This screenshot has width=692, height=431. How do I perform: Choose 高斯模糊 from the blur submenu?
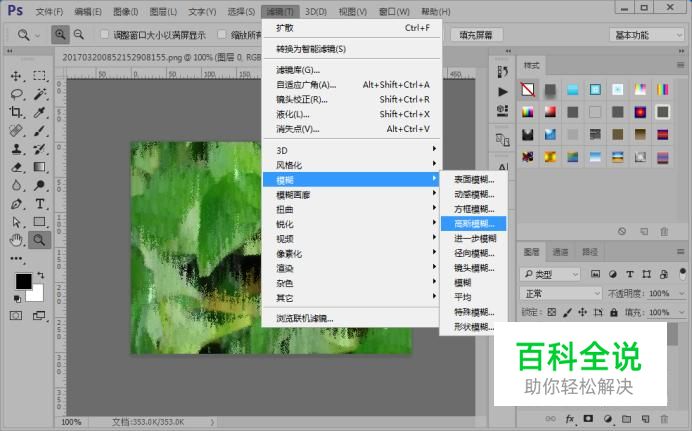(474, 224)
